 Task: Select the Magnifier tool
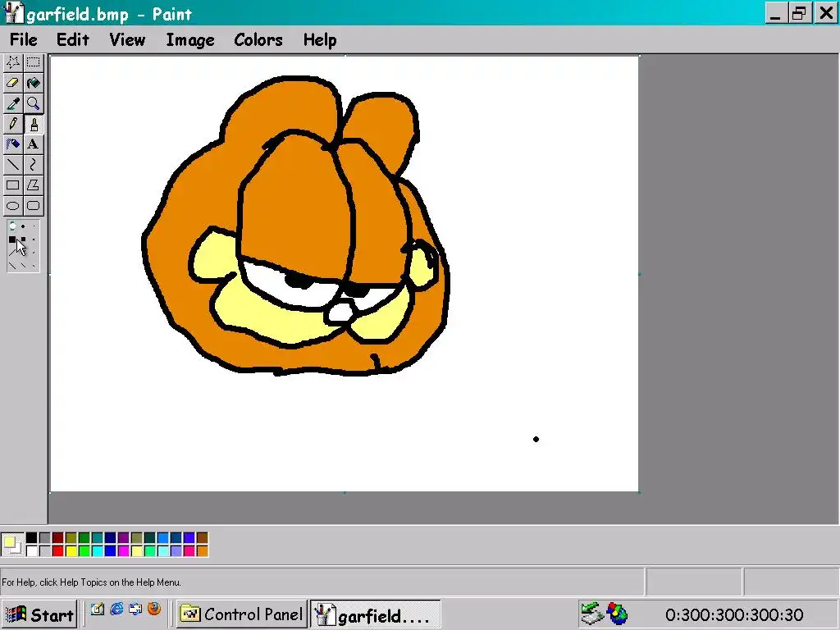coord(33,103)
